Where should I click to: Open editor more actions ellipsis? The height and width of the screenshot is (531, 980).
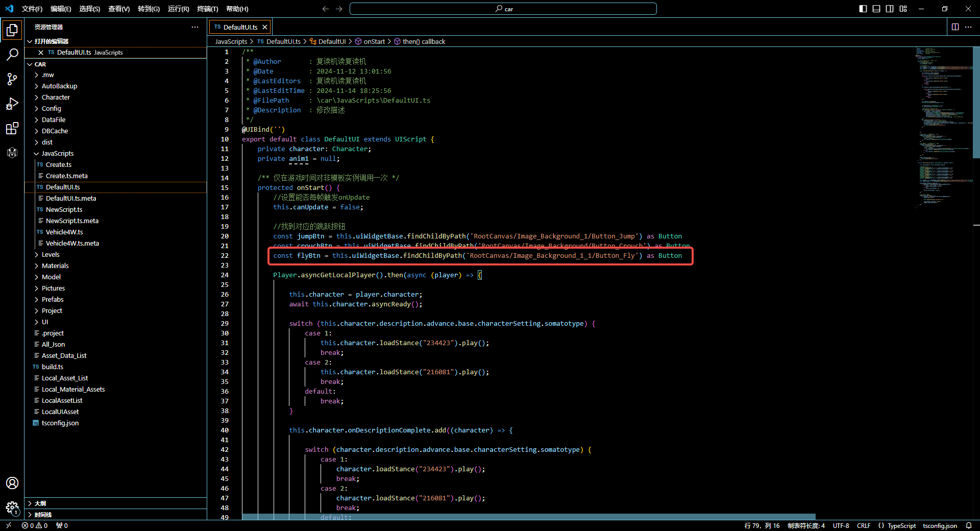coord(968,27)
